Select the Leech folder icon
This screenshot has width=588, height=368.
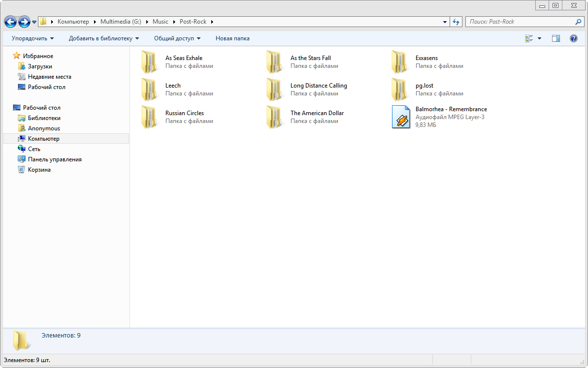coord(149,90)
